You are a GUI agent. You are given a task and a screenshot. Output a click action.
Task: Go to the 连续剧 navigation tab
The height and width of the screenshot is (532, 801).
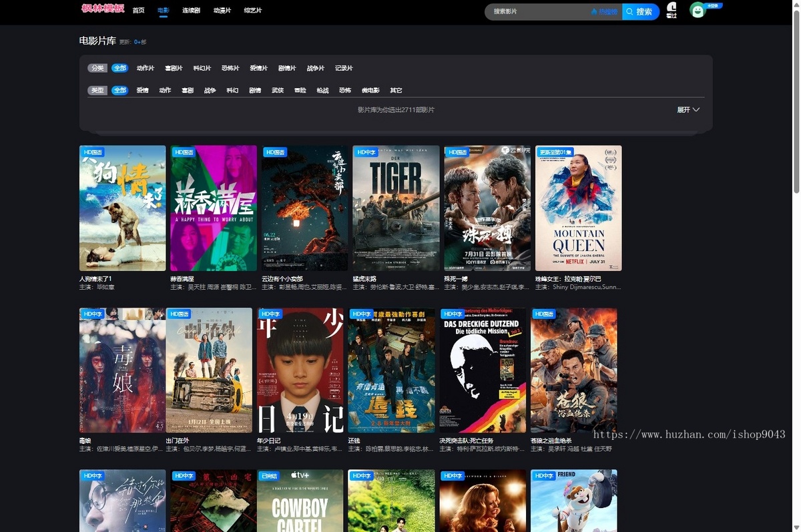[192, 11]
